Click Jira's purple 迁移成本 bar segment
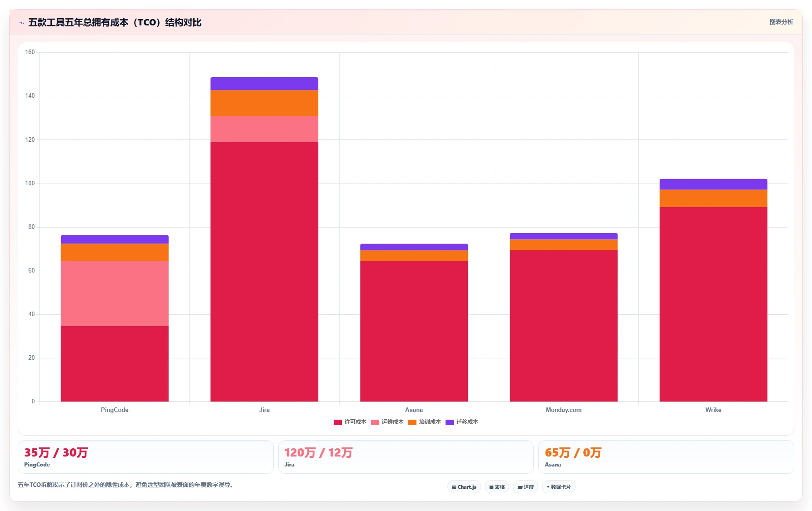 pos(264,84)
